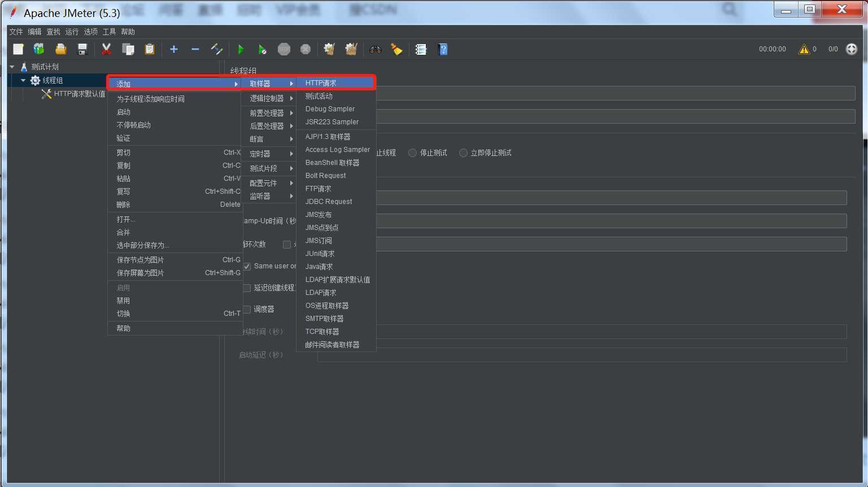Click the Copy toolbar icon

(128, 50)
